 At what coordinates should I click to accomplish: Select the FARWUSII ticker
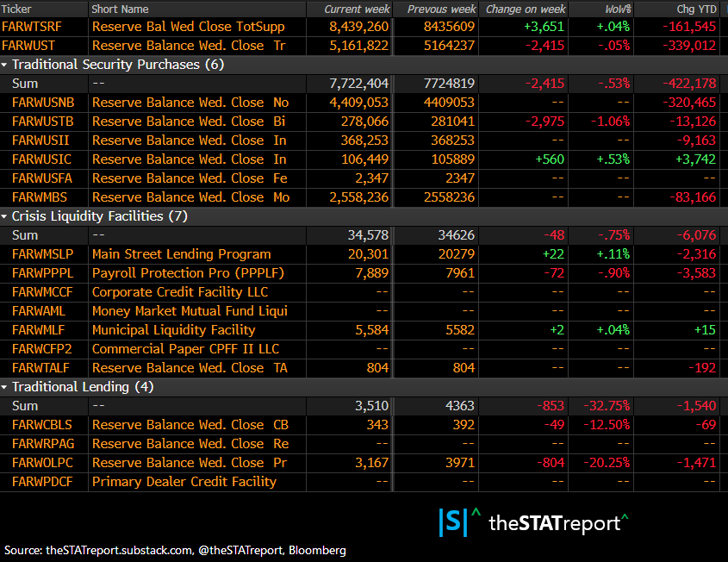pos(40,140)
